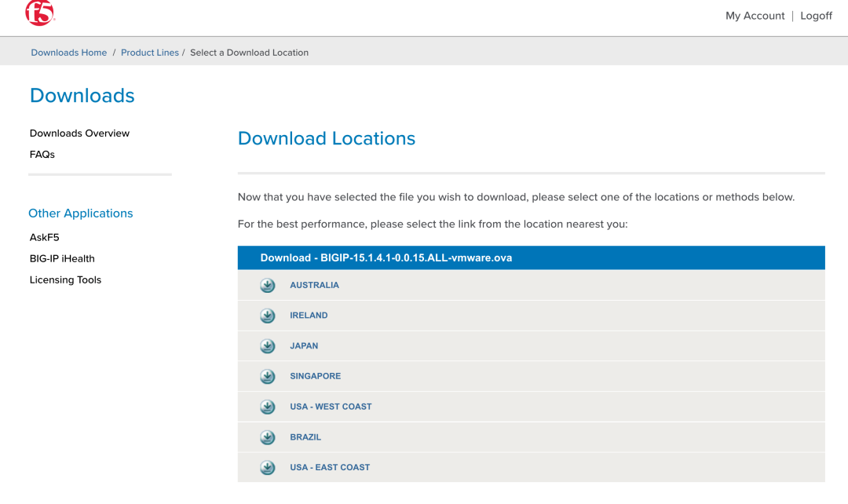Viewport: 848px width, 504px height.
Task: Click the Download BIGIP-15.1.4.1 ova header bar
Action: [531, 257]
